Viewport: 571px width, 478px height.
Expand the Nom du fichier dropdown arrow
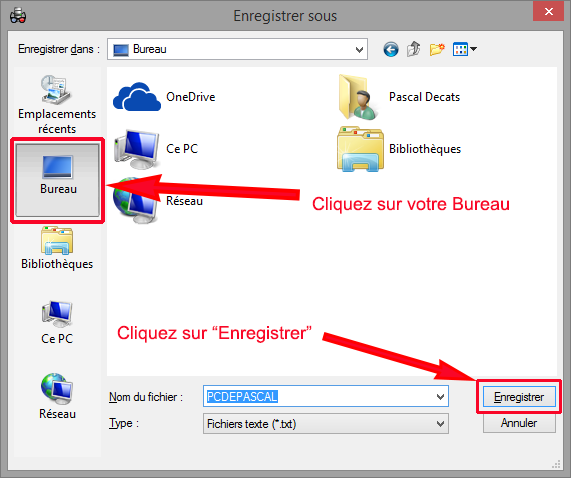pos(440,396)
